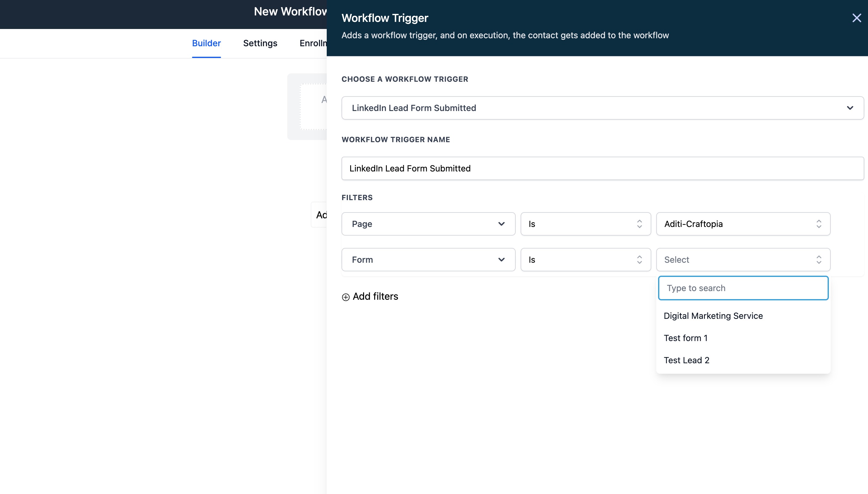Switch to the Settings tab
868x494 pixels.
(260, 43)
